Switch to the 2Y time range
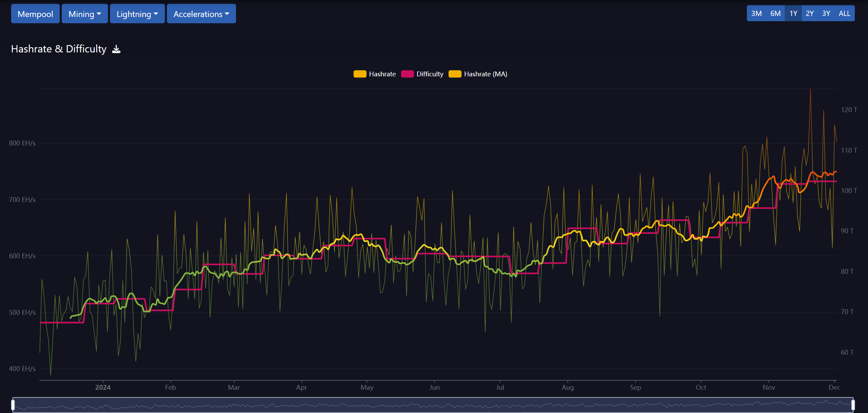The width and height of the screenshot is (868, 413). 809,14
